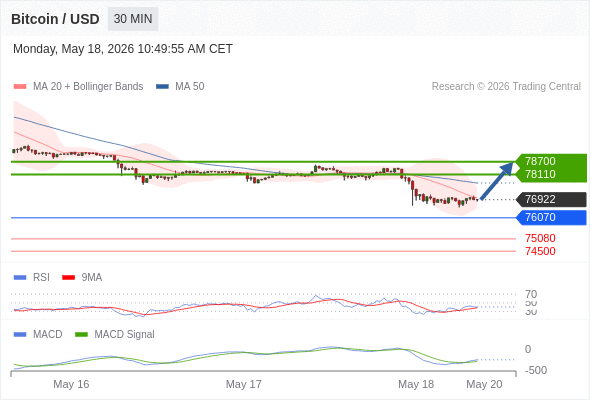The width and height of the screenshot is (590, 400).
Task: Click the Bitcoin / USD title
Action: point(55,19)
